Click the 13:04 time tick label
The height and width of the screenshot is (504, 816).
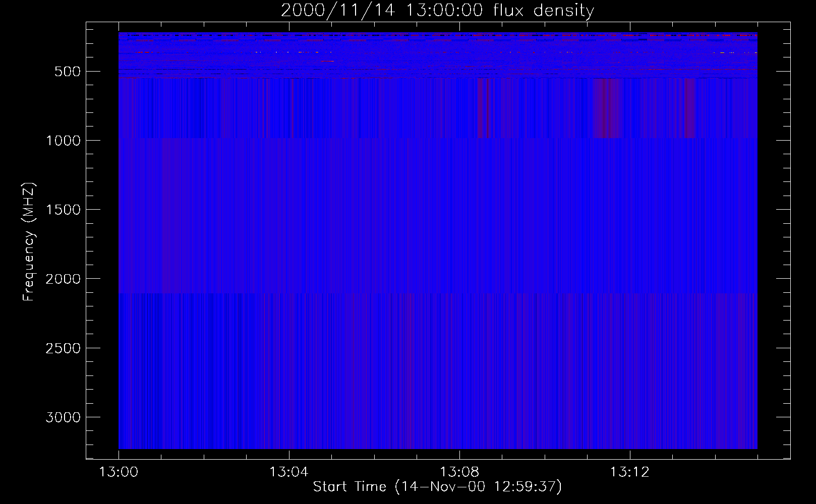[x=288, y=472]
